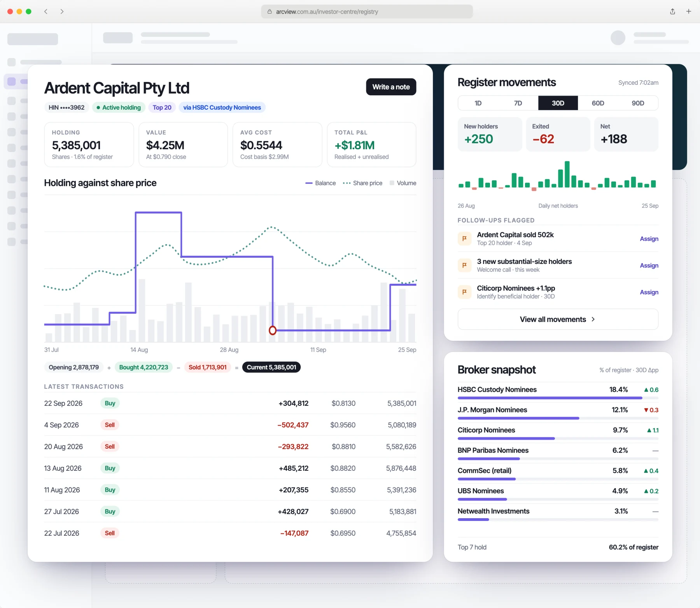
Task: Switch register movements to the 90D tab
Action: point(638,103)
